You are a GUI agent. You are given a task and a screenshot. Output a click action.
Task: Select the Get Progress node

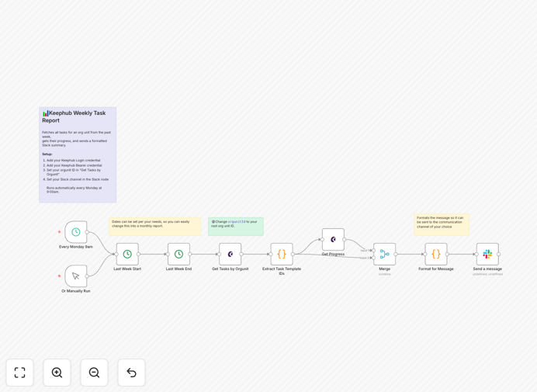pyautogui.click(x=333, y=240)
